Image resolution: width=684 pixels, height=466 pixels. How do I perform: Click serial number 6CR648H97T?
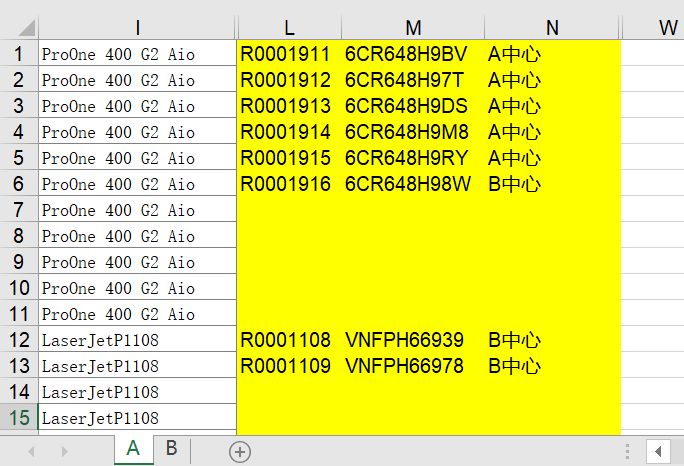tap(404, 80)
